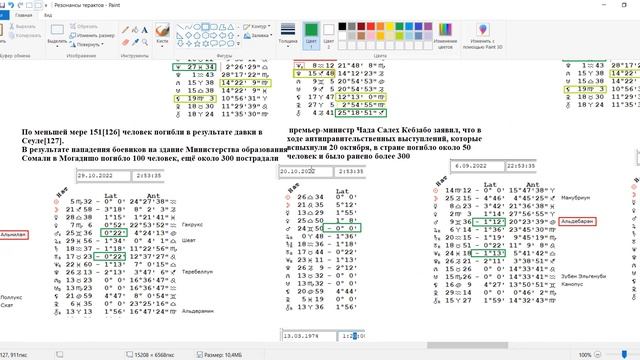Select the Eraser tool
This screenshot has width=640, height=360.
pos(126,42)
